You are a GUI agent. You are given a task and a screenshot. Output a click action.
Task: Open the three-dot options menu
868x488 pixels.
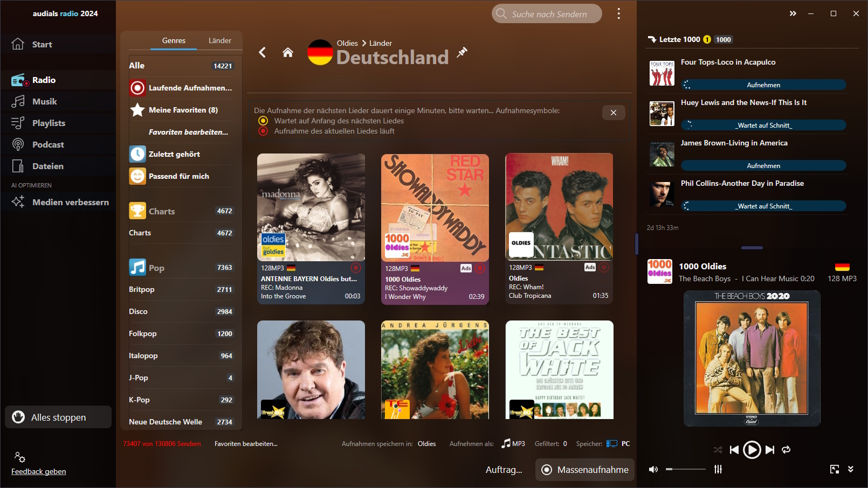618,13
